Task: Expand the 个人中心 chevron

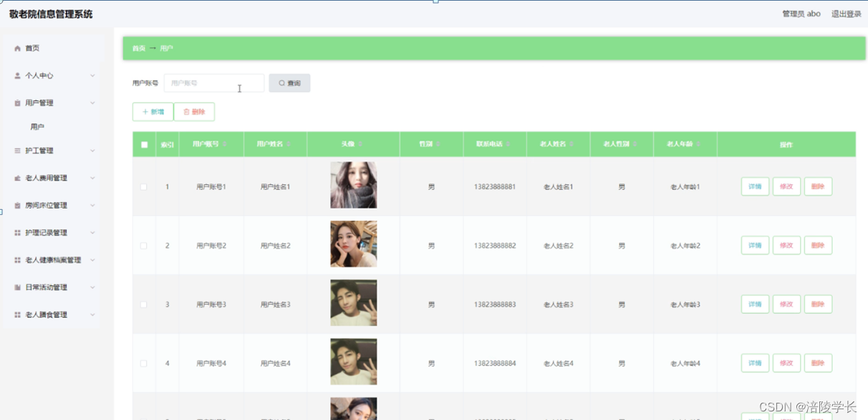Action: tap(92, 75)
